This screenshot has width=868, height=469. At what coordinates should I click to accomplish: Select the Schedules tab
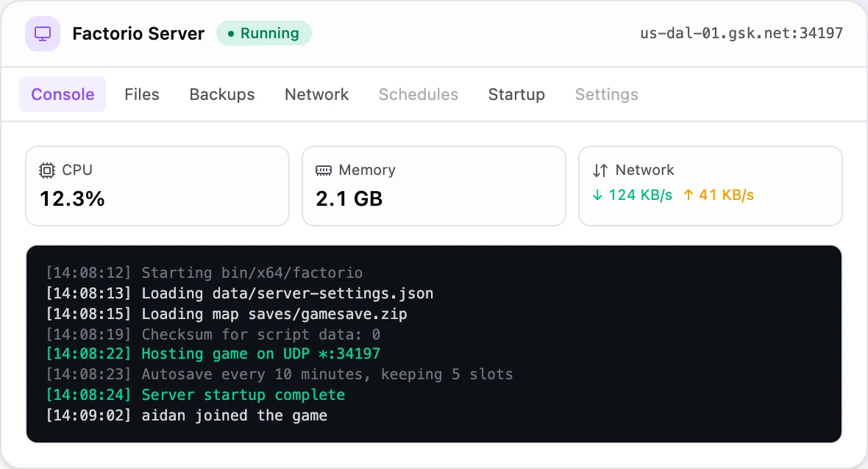pyautogui.click(x=419, y=94)
